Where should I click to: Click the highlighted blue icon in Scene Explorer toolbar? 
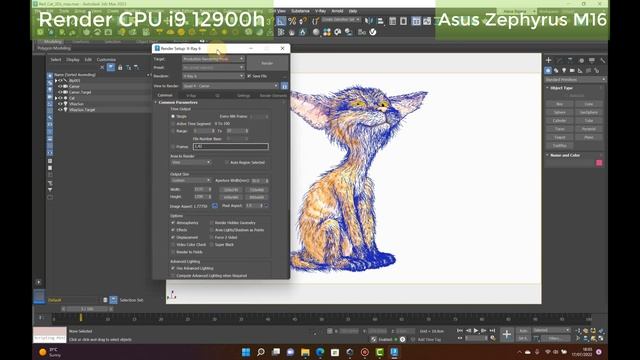(111, 67)
